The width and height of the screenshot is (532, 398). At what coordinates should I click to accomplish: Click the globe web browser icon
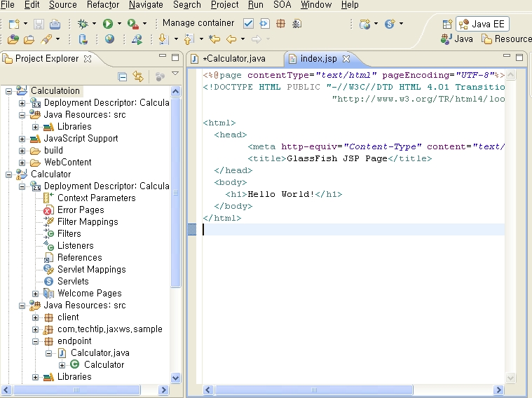[x=110, y=39]
